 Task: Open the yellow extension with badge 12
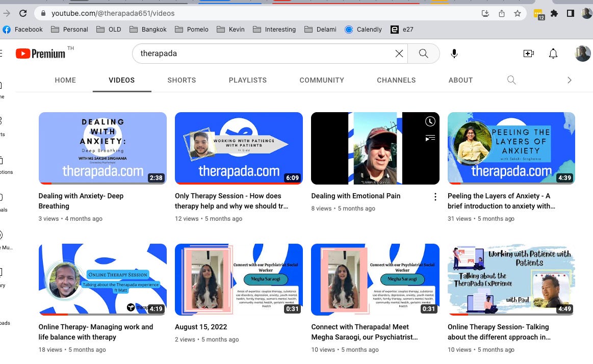(539, 14)
